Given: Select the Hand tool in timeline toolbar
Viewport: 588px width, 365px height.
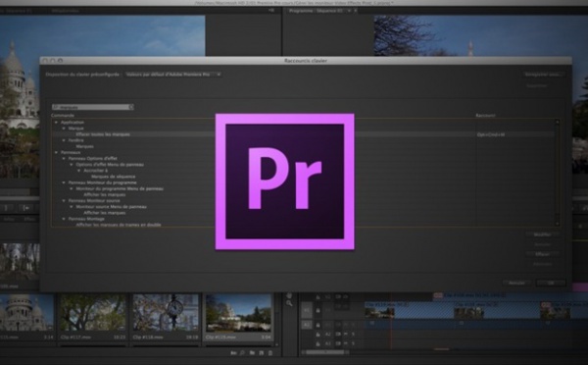Looking at the screenshot, I should (x=289, y=295).
